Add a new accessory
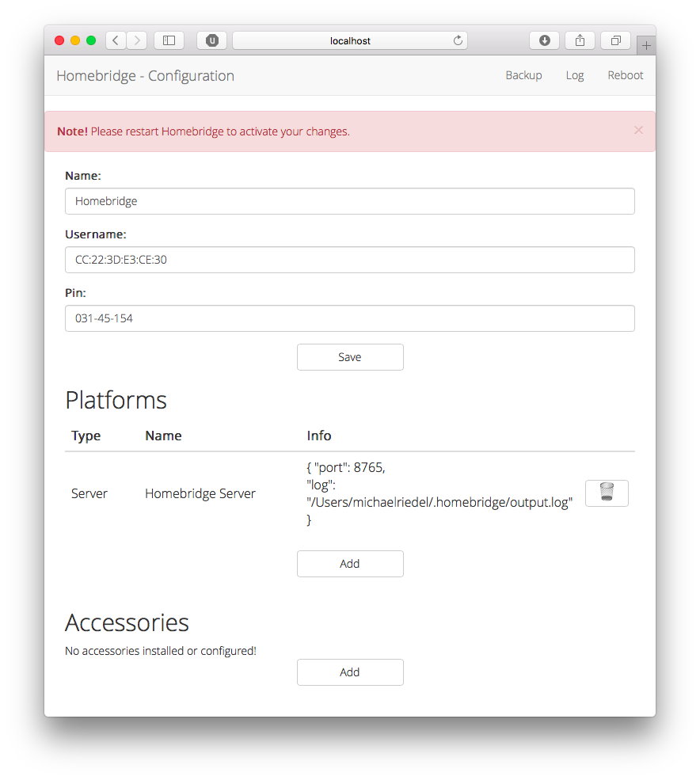This screenshot has width=700, height=780. pyautogui.click(x=350, y=672)
